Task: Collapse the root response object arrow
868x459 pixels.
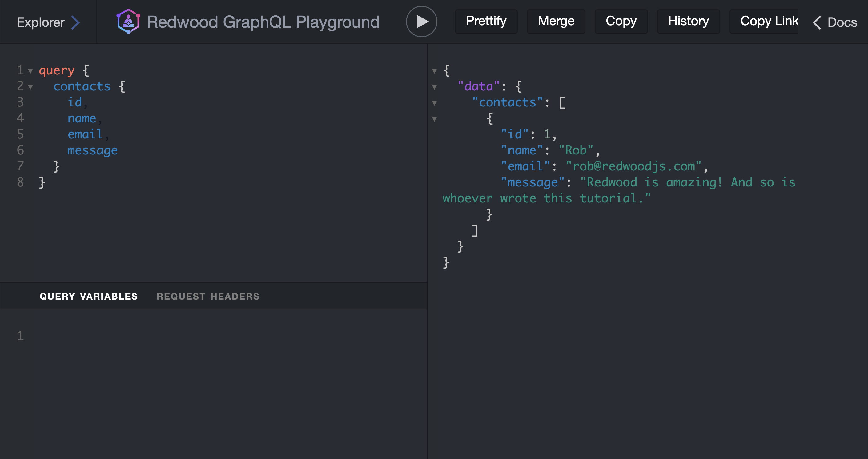Action: coord(434,71)
